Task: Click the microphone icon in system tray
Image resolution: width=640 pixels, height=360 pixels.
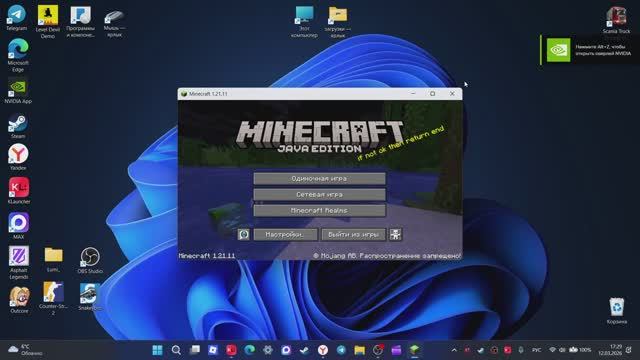Action: tap(521, 350)
